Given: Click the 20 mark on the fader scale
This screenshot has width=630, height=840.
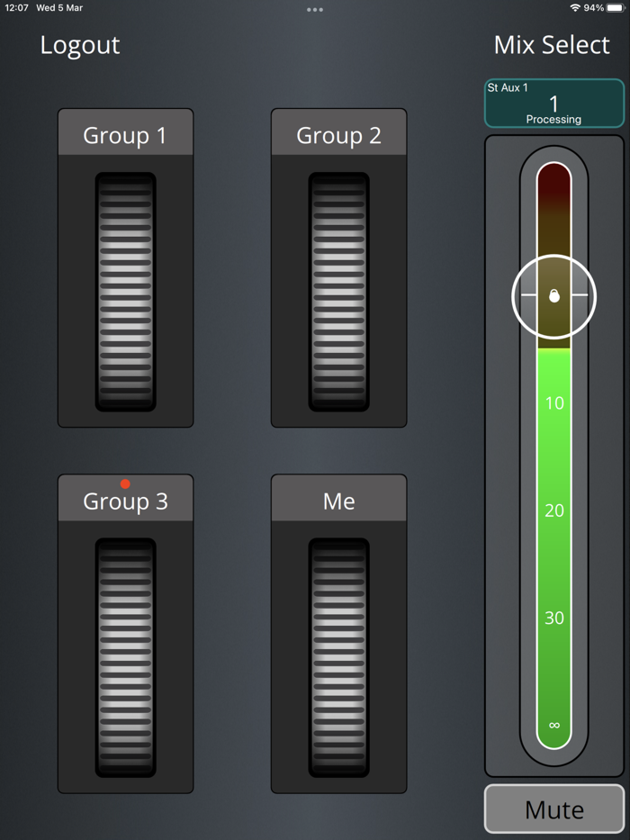Looking at the screenshot, I should click(553, 510).
